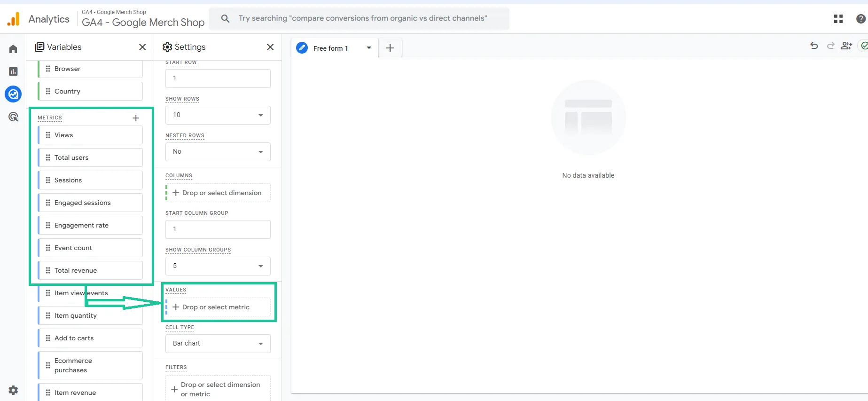The width and height of the screenshot is (868, 401).
Task: Select the Item quantity metric
Action: tap(90, 315)
